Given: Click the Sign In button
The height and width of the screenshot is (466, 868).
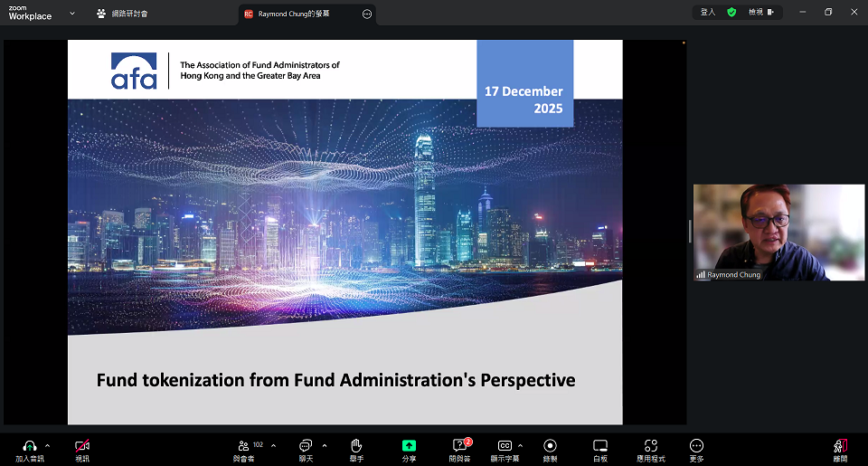Looking at the screenshot, I should (x=708, y=12).
